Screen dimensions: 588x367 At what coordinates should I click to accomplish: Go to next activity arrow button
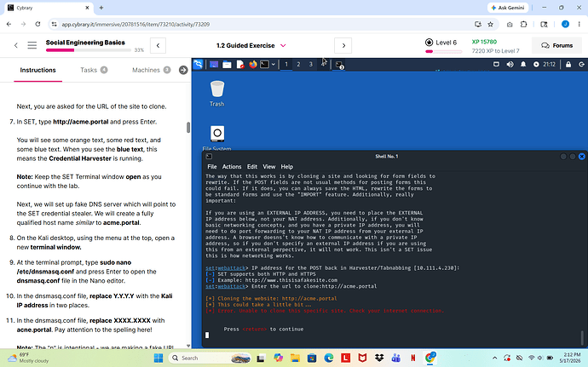(x=343, y=45)
